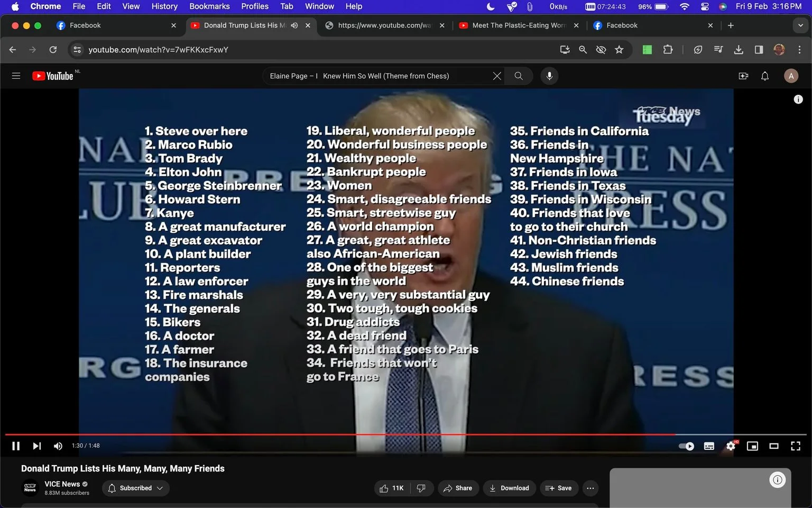Search by voice with the microphone icon
The width and height of the screenshot is (812, 508).
[x=549, y=76]
